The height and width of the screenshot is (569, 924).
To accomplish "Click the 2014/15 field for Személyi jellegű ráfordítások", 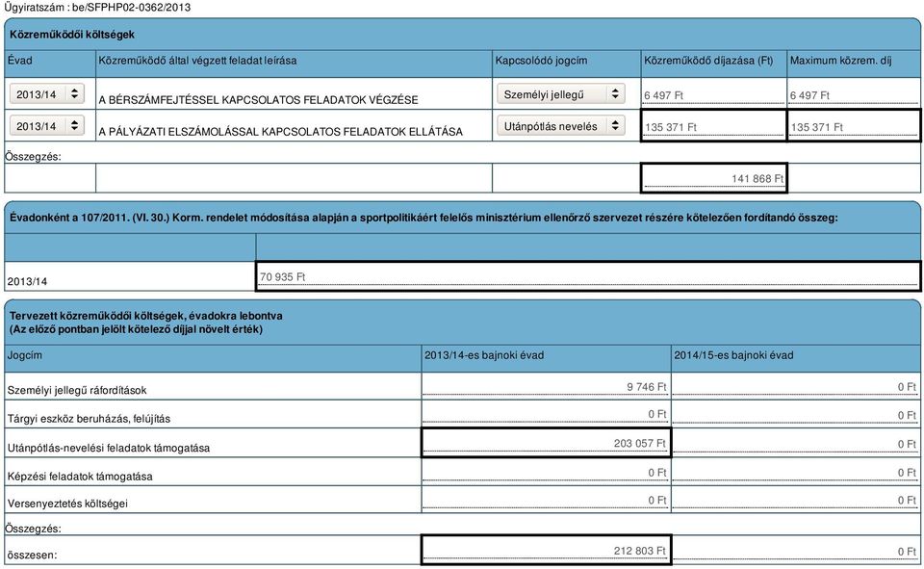I will [796, 387].
